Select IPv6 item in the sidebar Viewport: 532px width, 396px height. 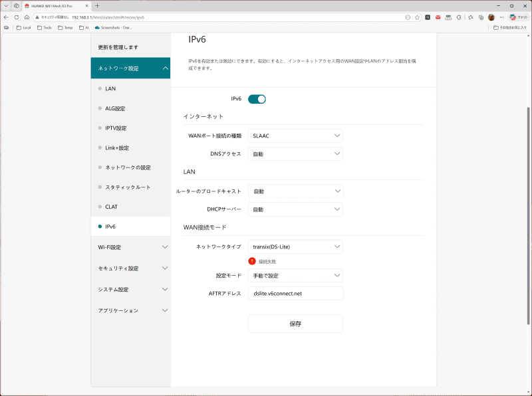(130, 226)
